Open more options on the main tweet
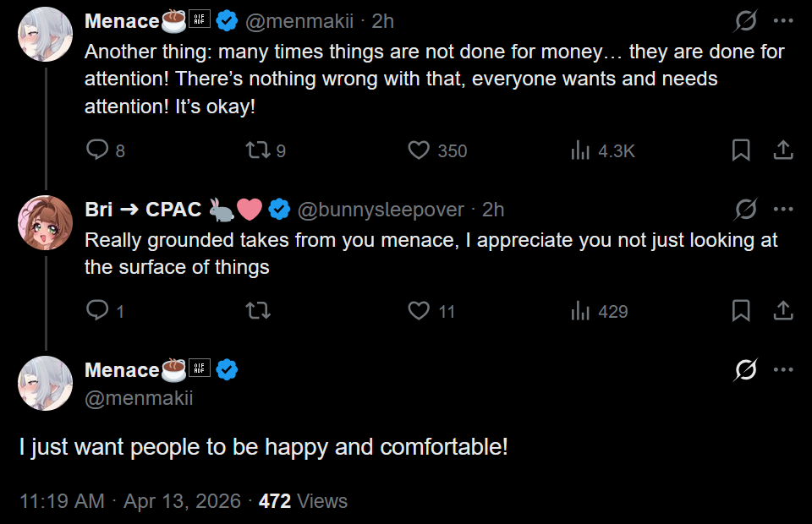 pos(784,369)
